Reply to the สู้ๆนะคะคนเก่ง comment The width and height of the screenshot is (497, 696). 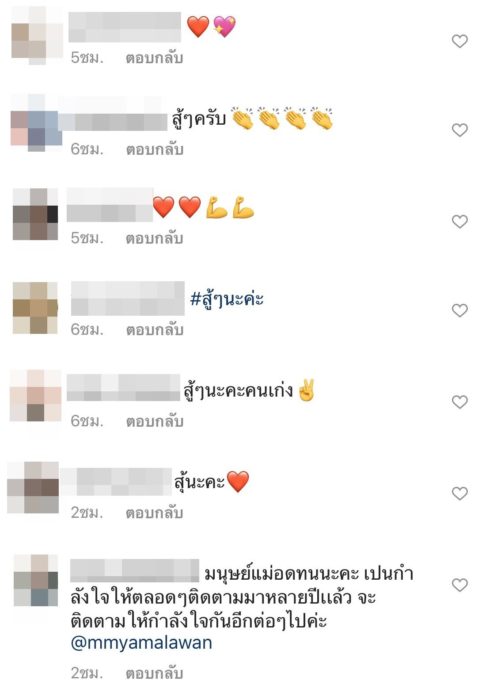coord(154,421)
